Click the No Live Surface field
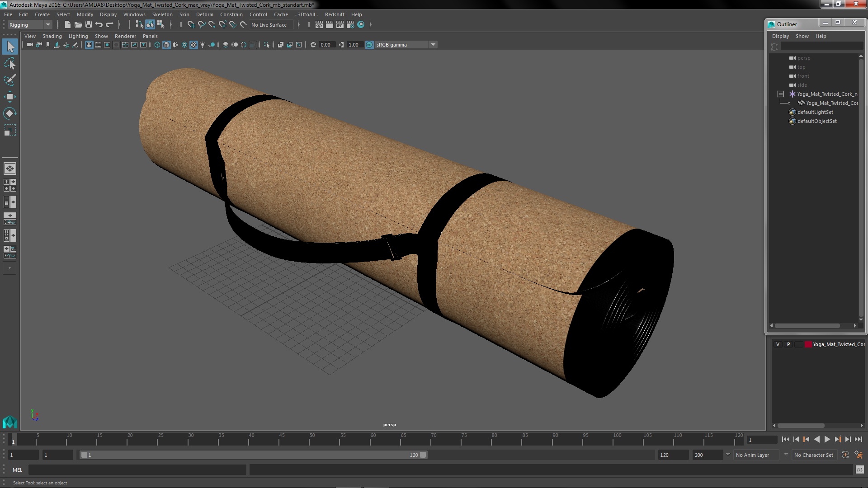This screenshot has width=868, height=488. (x=269, y=25)
